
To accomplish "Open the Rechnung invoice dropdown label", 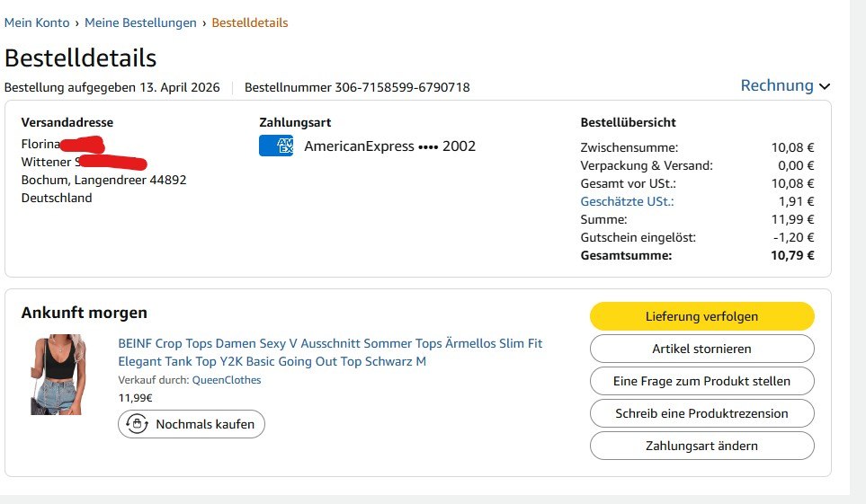I will (776, 85).
